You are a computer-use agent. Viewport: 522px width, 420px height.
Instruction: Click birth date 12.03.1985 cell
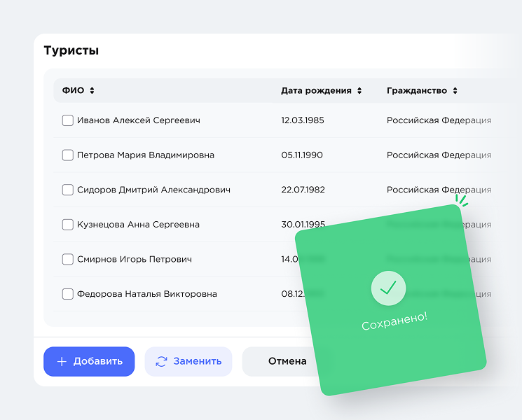click(x=303, y=120)
